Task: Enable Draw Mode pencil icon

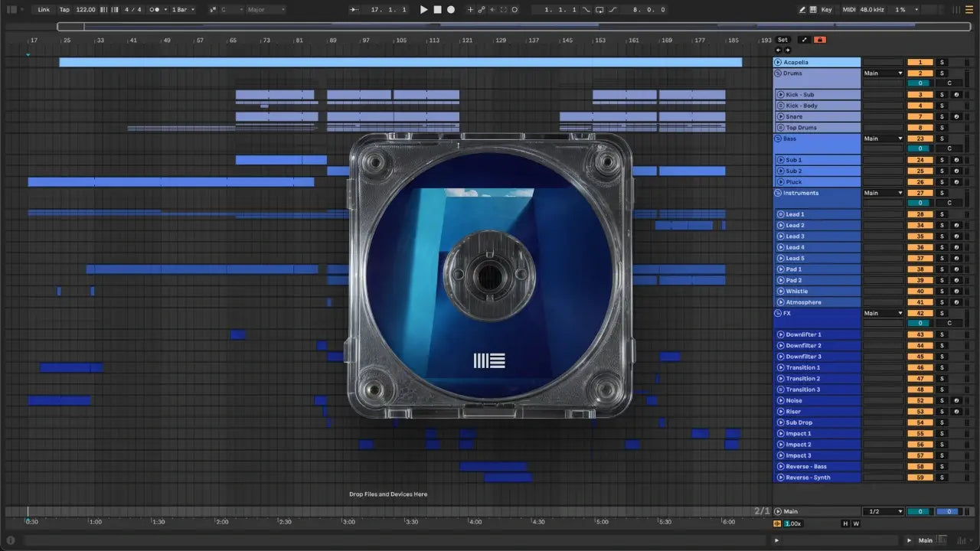Action: (x=802, y=10)
